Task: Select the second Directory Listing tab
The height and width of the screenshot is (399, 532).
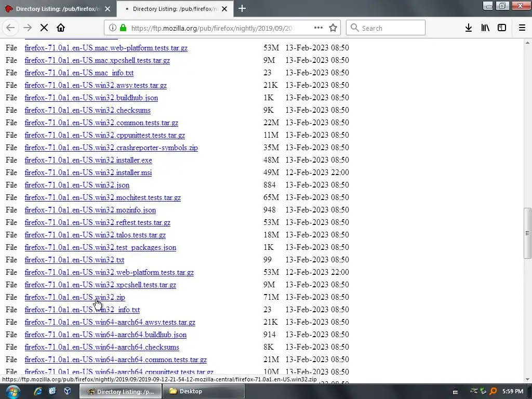Action: coord(175,9)
